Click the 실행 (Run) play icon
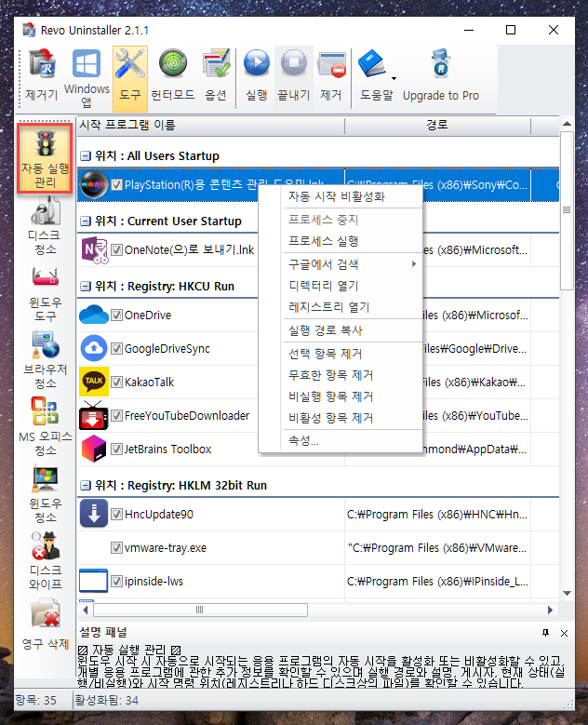Screen dimensions: 588x725 tap(257, 76)
